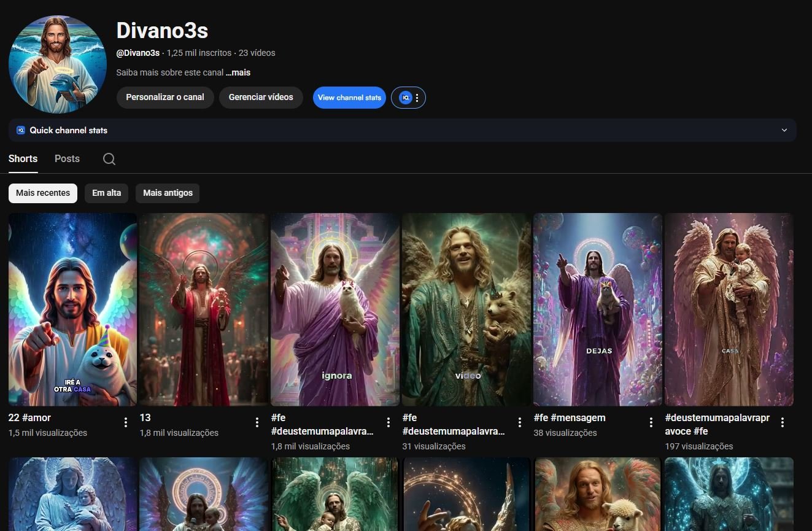Select the "Mais antigos" sort filter
The height and width of the screenshot is (531, 812).
tap(168, 193)
